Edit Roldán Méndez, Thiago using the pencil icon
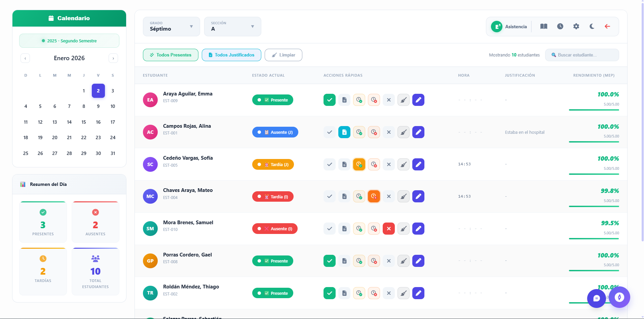 click(418, 293)
